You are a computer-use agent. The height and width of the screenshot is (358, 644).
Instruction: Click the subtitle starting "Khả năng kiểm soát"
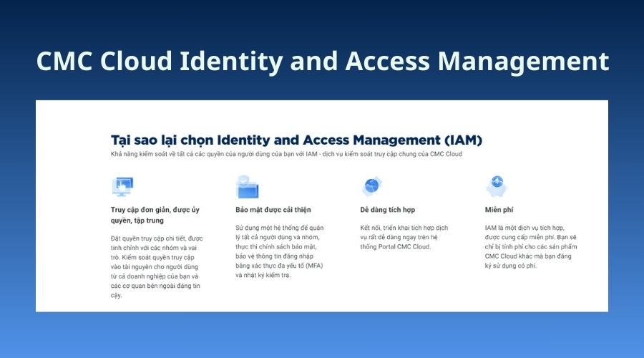click(x=286, y=154)
